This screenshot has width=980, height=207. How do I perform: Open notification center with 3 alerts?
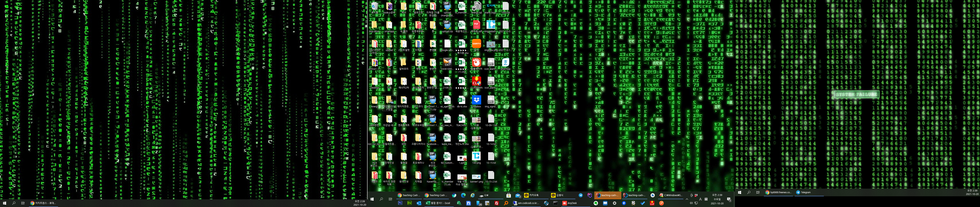(x=729, y=199)
